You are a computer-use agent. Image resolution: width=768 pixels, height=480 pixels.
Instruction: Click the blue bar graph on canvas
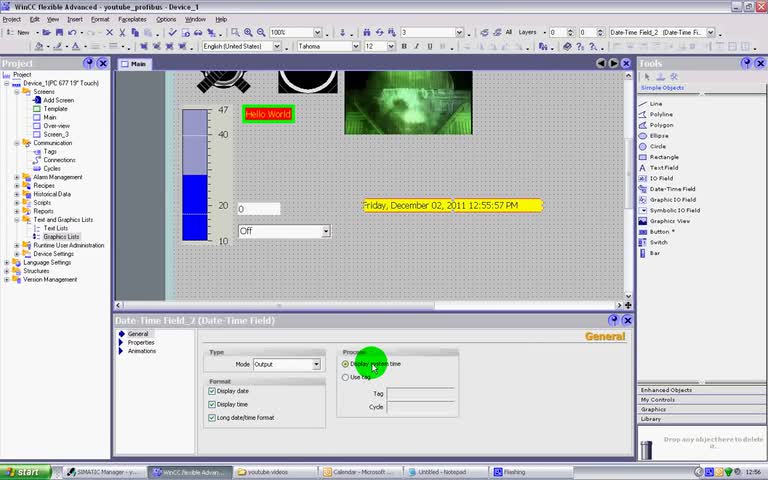[x=195, y=175]
